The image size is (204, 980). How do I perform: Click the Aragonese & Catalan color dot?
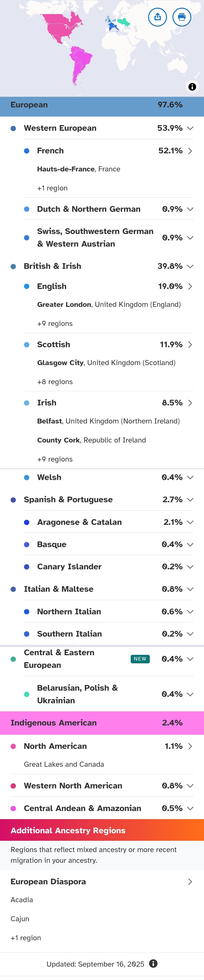pos(27,522)
